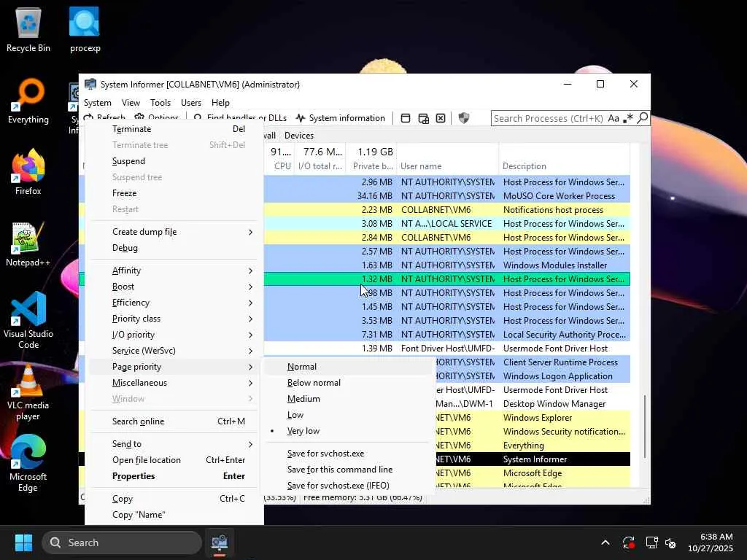
Task: Expand the Efficiency submenu
Action: coord(174,303)
